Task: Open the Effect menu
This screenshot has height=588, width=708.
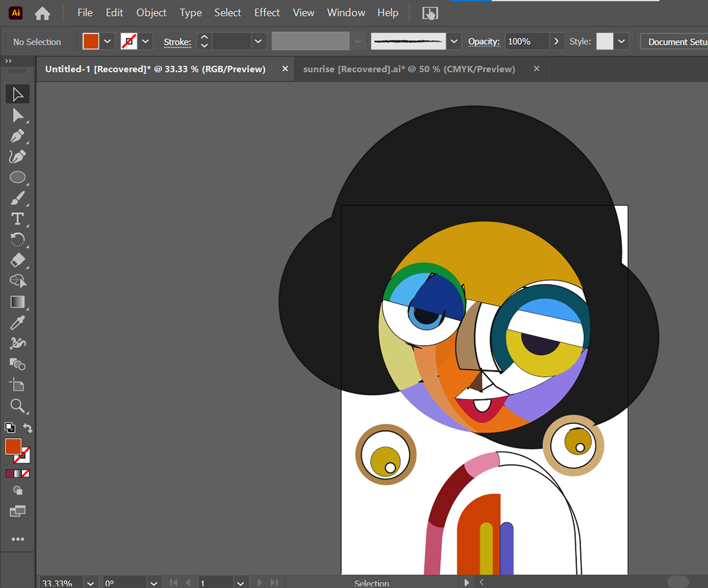Action: coord(267,12)
